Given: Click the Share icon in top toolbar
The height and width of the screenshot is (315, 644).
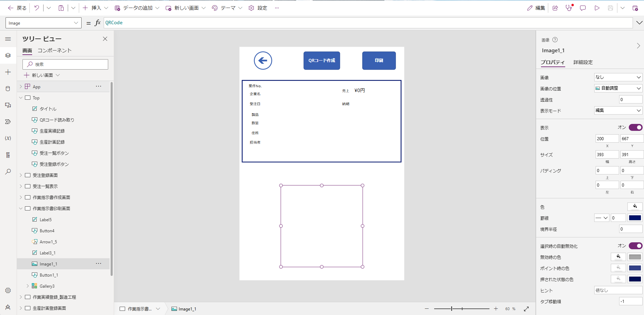Looking at the screenshot, I should [x=555, y=8].
